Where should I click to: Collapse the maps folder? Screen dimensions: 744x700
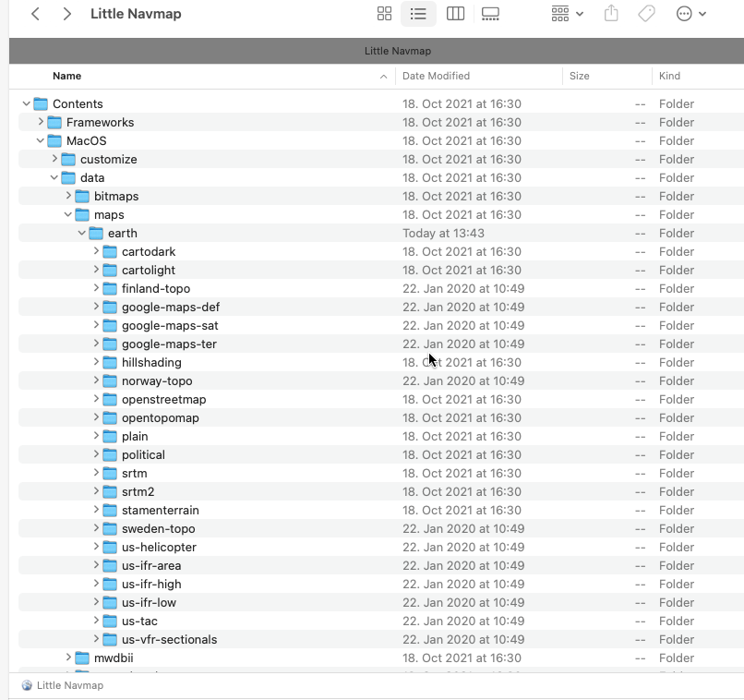(x=68, y=214)
